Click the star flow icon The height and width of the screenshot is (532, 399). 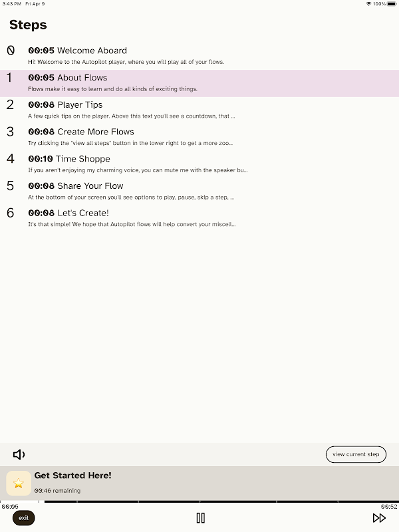(x=19, y=483)
